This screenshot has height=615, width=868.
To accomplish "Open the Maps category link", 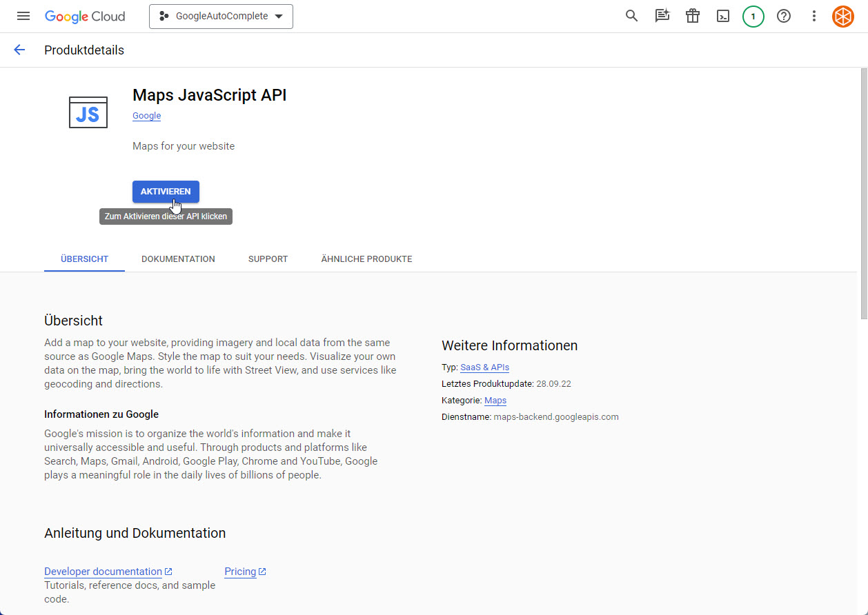I will [495, 401].
